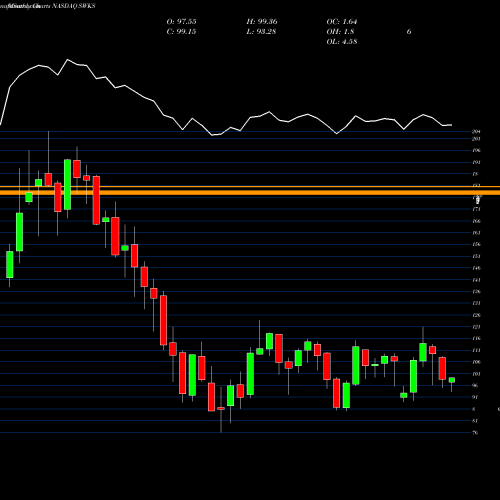
Task: Click the last green candle on the chart
Action: (452, 380)
